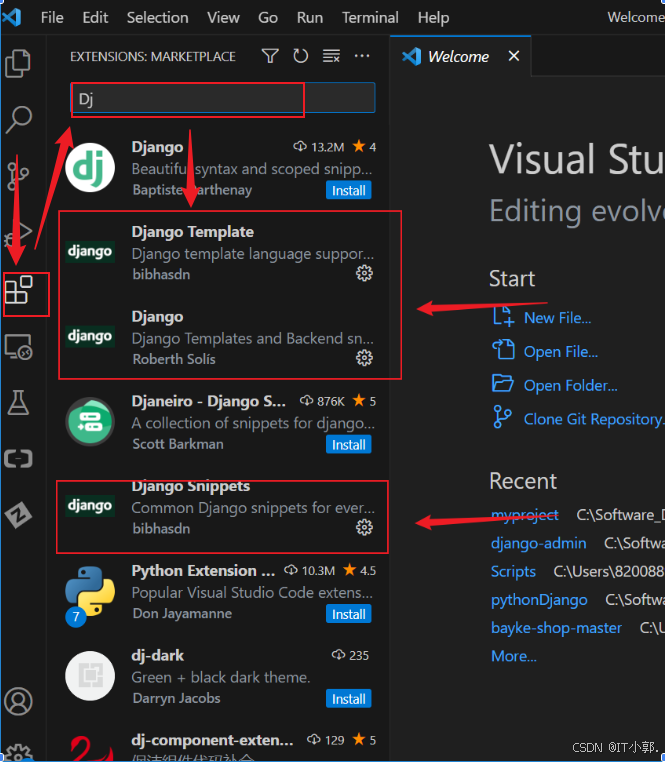Open the Extensions view icon
Viewport: 665px width, 762px height.
point(18,290)
